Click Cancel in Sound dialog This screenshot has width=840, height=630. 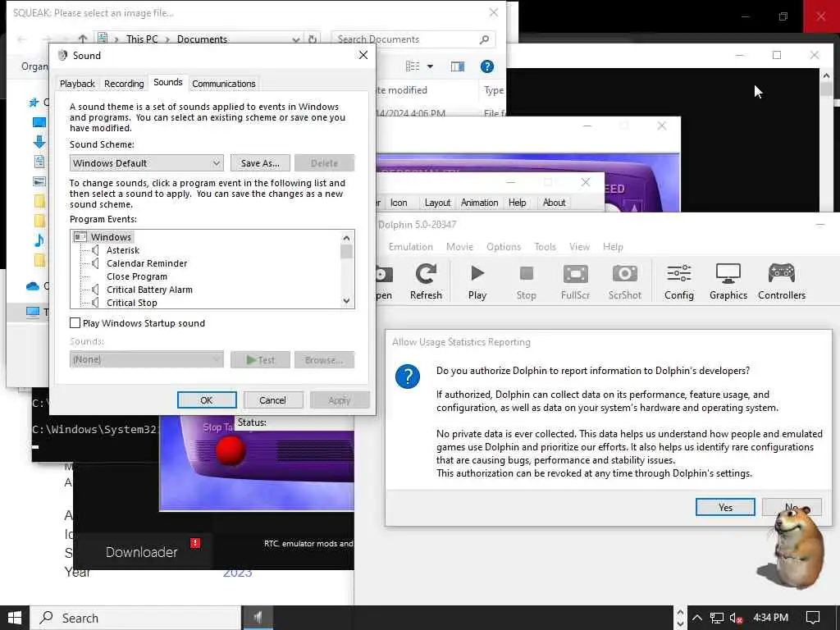click(272, 400)
